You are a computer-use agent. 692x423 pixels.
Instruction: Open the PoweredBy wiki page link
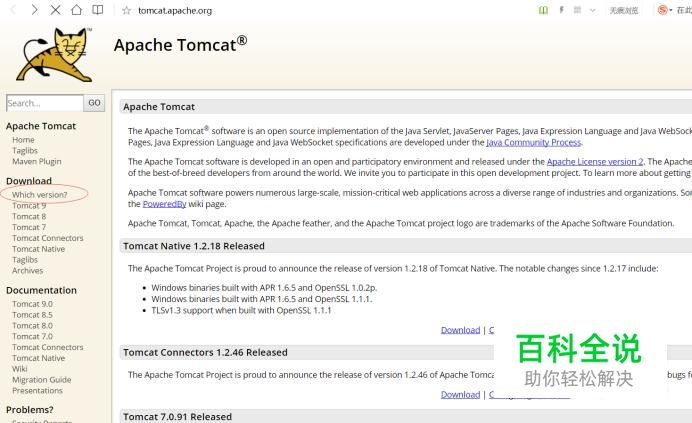point(164,204)
